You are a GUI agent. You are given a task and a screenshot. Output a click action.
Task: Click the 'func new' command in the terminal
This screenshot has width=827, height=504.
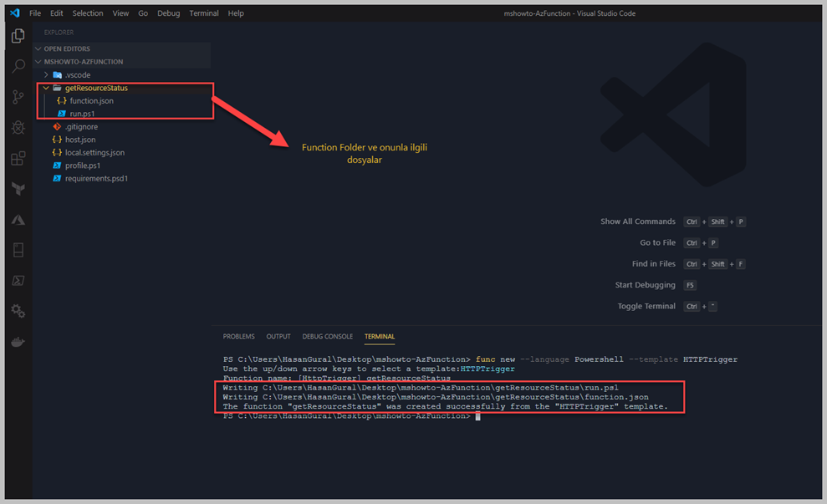tap(495, 359)
